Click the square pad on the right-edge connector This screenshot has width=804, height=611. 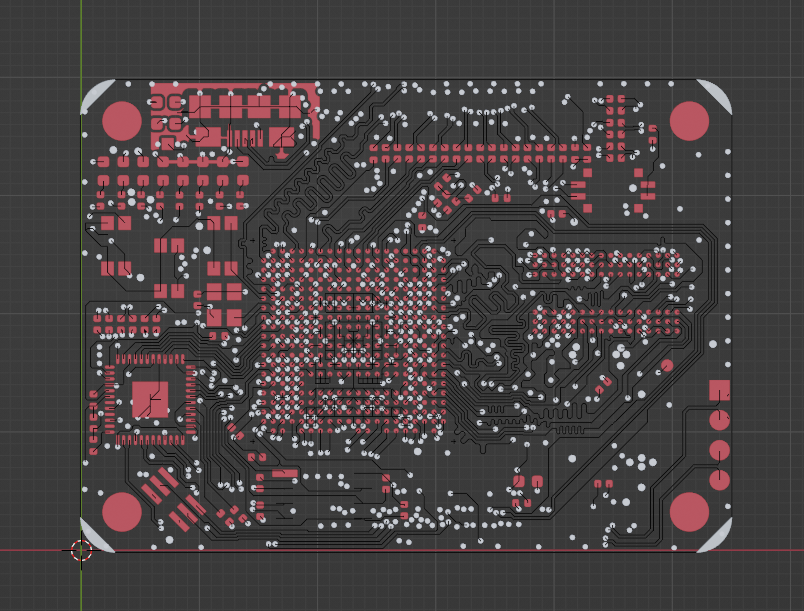pyautogui.click(x=719, y=390)
